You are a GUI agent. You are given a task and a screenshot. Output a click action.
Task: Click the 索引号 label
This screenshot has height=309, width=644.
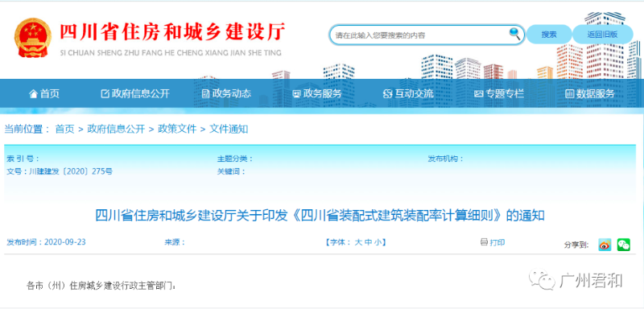tap(23, 159)
